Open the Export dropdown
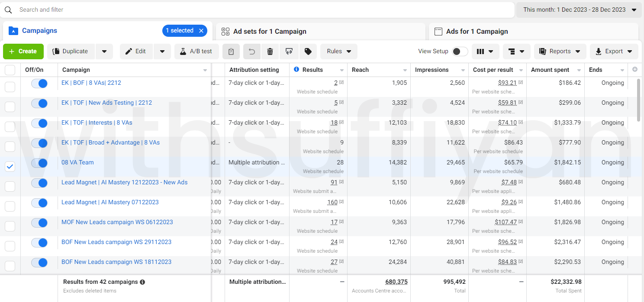The image size is (644, 302). coord(614,51)
